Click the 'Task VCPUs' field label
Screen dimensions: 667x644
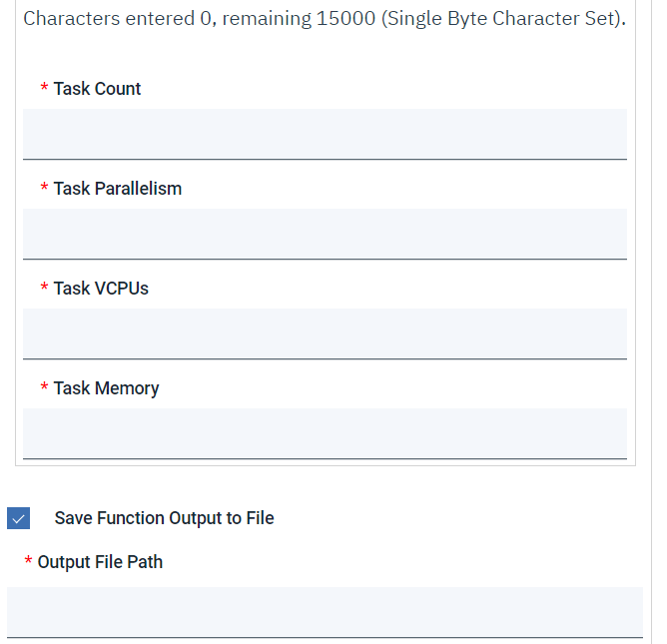coord(101,289)
